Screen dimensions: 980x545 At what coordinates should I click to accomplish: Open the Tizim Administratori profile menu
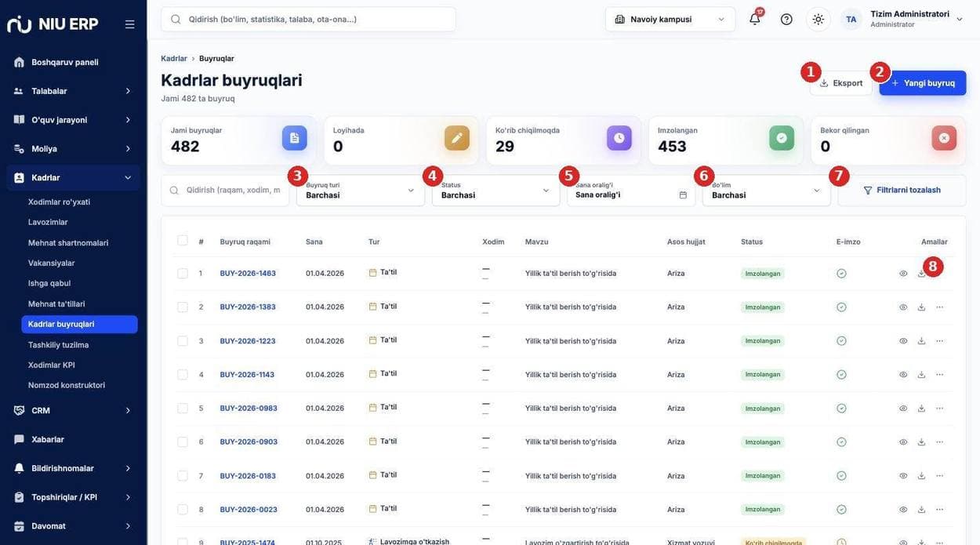click(x=902, y=19)
